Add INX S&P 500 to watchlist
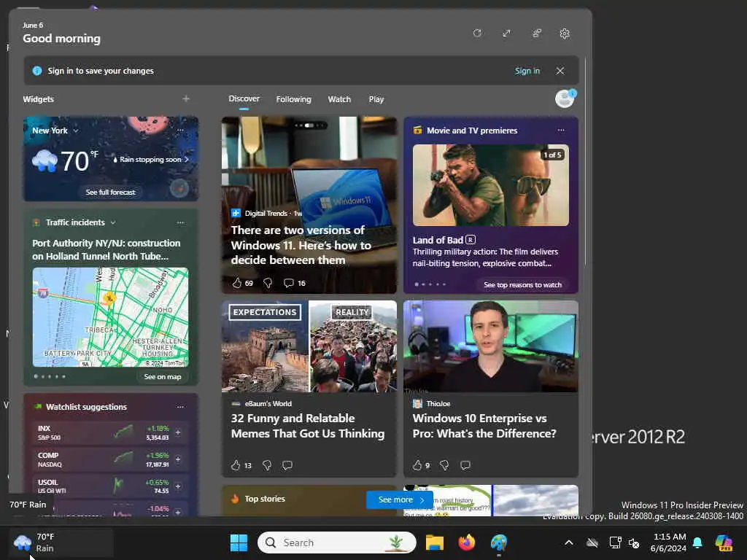 click(x=178, y=432)
